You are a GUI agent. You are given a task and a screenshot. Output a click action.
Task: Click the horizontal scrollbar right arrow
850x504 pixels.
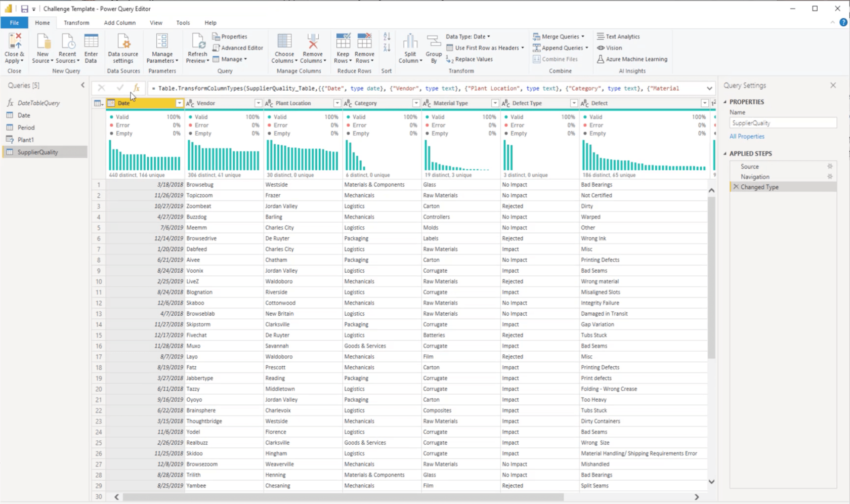(697, 497)
